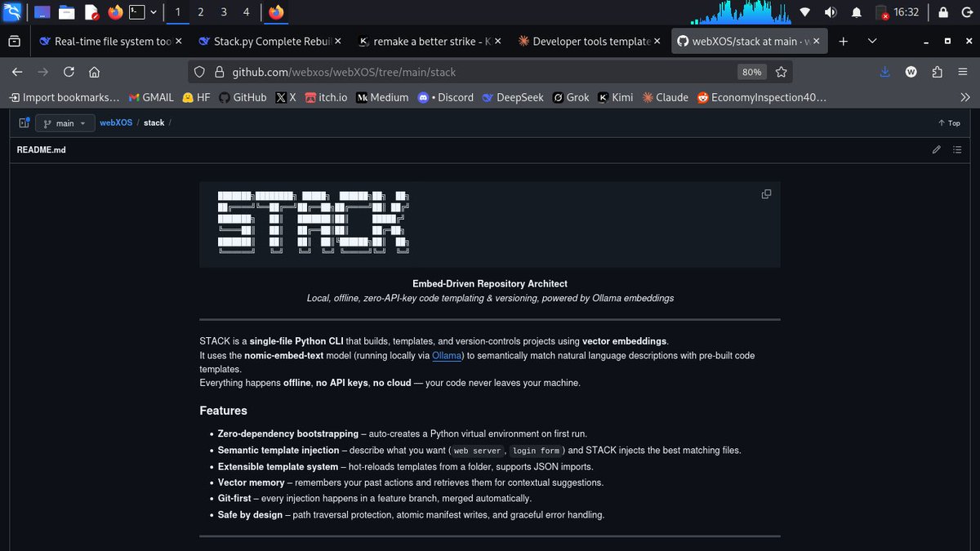Open the W extension icon

click(911, 72)
